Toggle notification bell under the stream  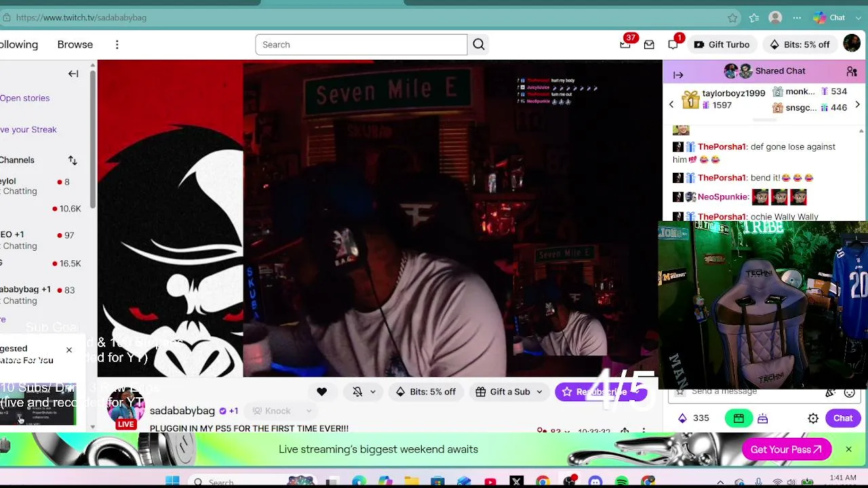[x=357, y=392]
